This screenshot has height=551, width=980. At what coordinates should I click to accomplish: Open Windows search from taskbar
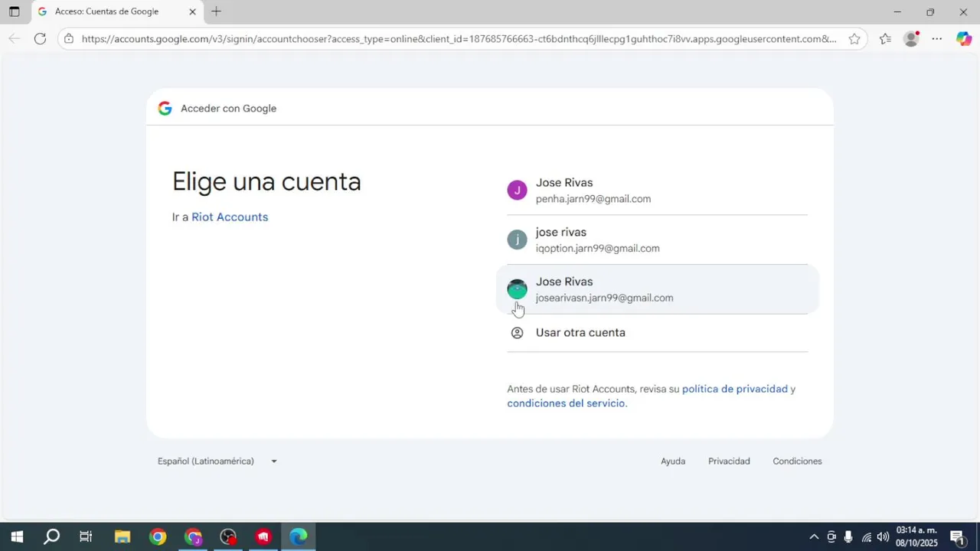[x=51, y=537]
